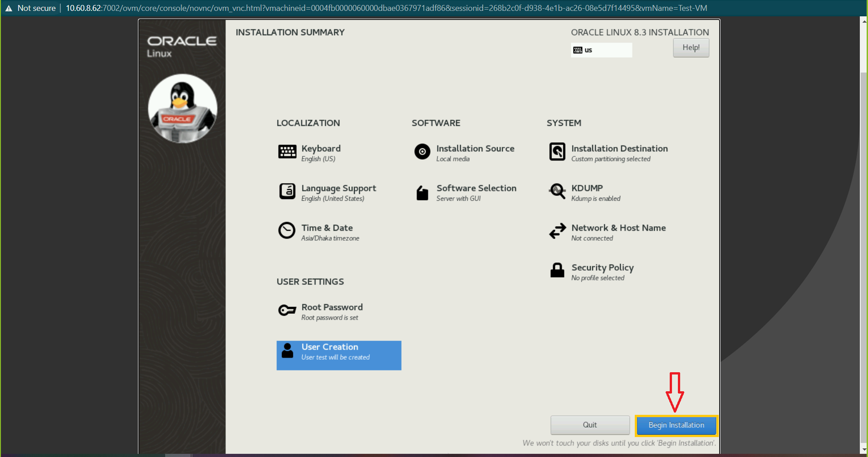Click the SYSTEM section heading
This screenshot has width=868, height=457.
(564, 123)
